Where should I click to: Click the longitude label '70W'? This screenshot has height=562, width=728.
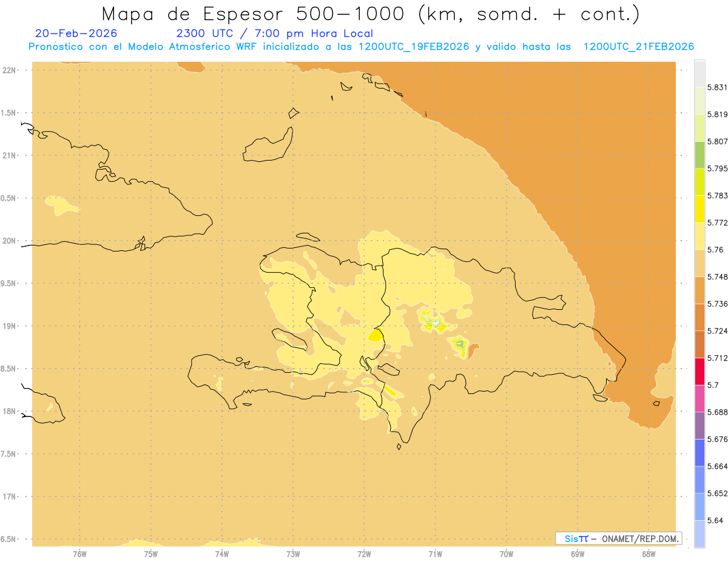point(507,554)
